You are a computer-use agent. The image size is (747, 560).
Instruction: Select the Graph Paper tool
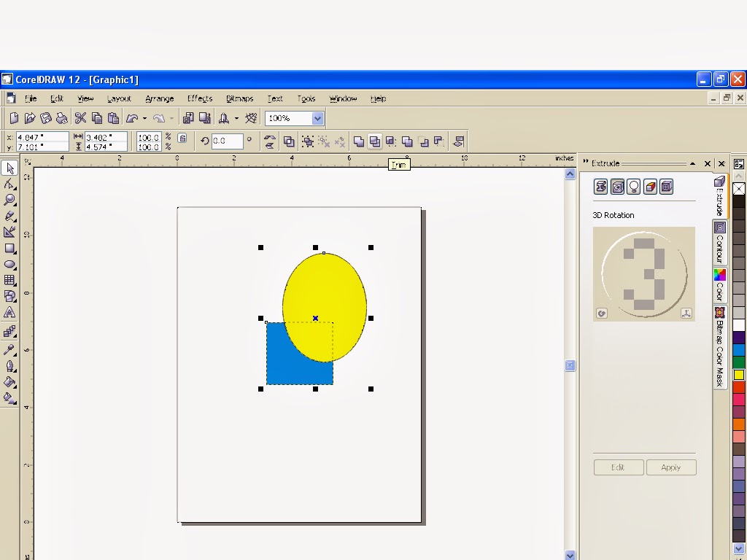(9, 280)
